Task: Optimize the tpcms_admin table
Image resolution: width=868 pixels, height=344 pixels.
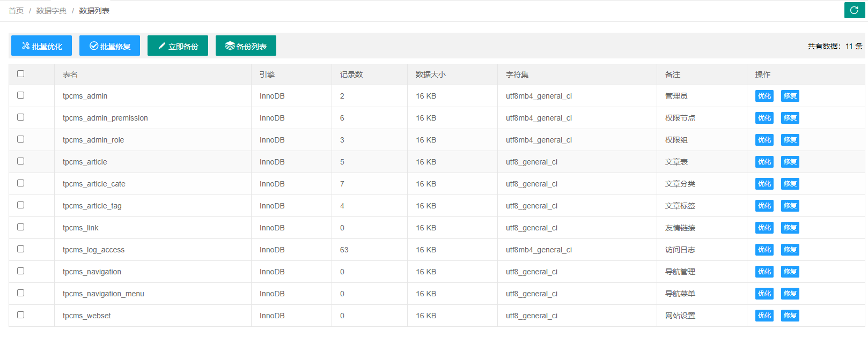Action: coord(764,96)
